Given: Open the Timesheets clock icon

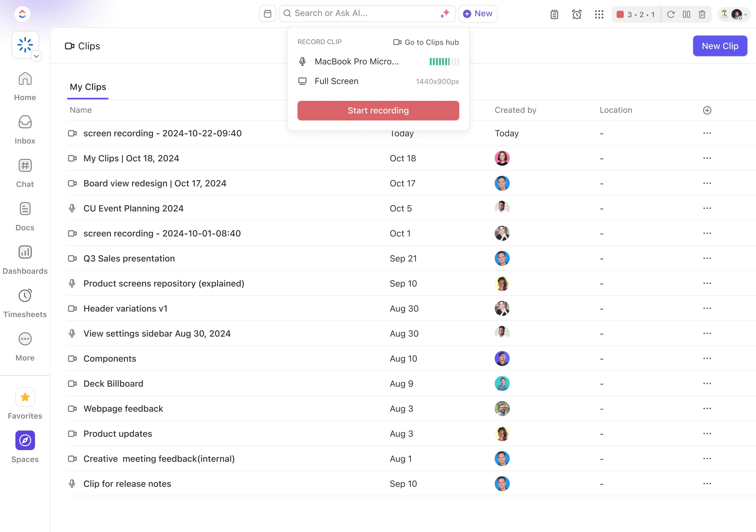Looking at the screenshot, I should 25,296.
